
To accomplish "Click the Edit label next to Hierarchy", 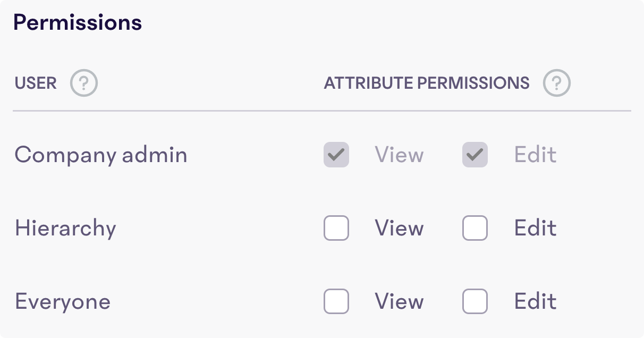I will 535,228.
